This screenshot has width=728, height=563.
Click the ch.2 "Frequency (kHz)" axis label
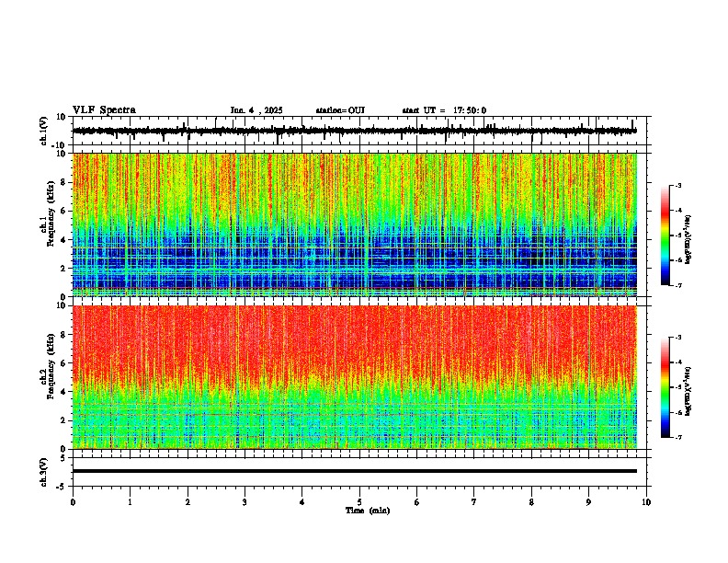(x=51, y=366)
